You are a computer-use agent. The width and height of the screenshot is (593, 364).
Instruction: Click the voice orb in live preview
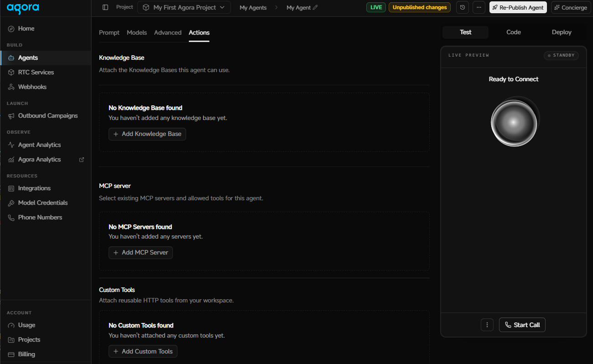pos(515,122)
